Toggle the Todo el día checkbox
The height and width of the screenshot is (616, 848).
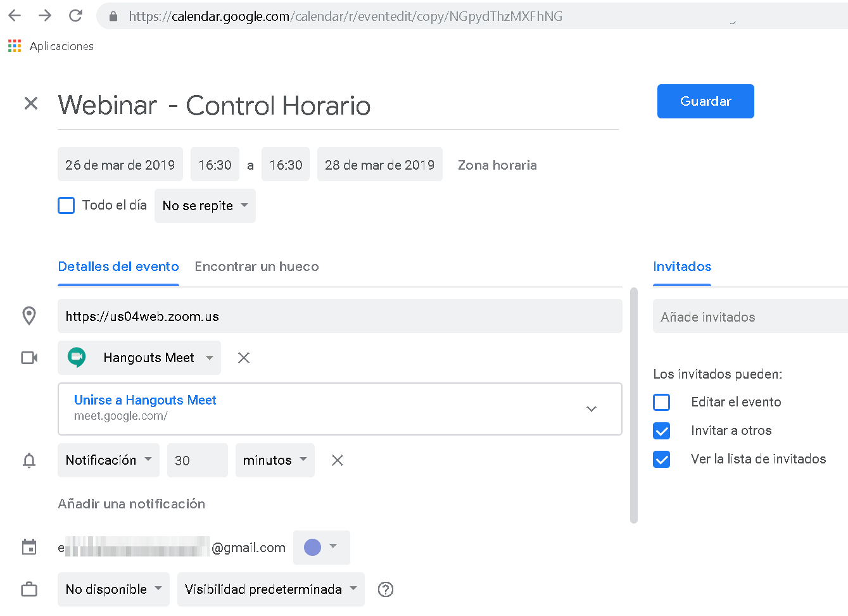tap(66, 205)
